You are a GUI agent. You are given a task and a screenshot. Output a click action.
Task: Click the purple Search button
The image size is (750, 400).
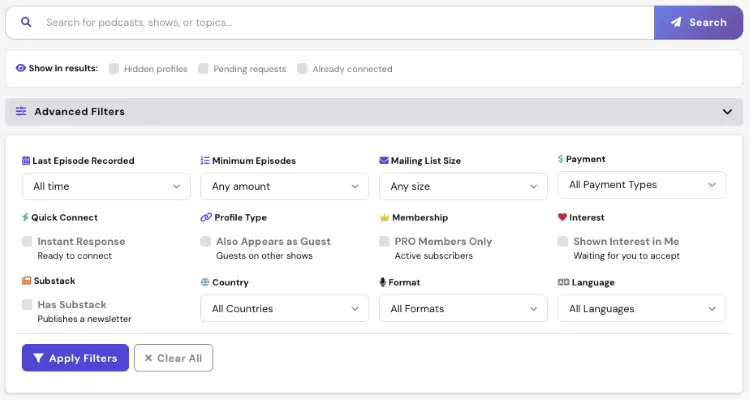point(698,22)
